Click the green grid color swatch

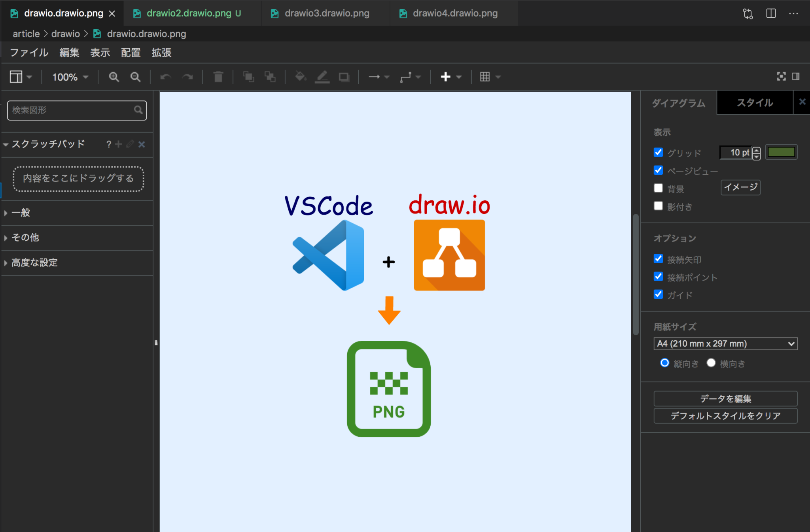(782, 152)
